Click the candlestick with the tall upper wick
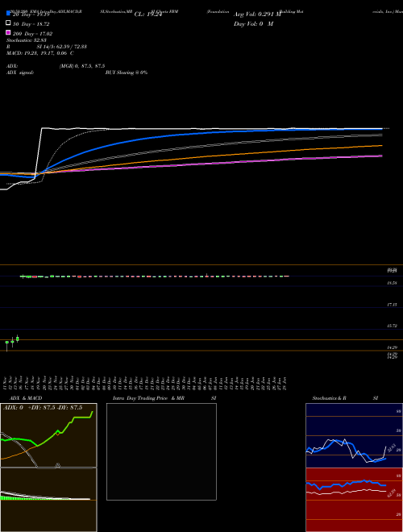Viewport: 403px width, 532px height. (x=206, y=275)
